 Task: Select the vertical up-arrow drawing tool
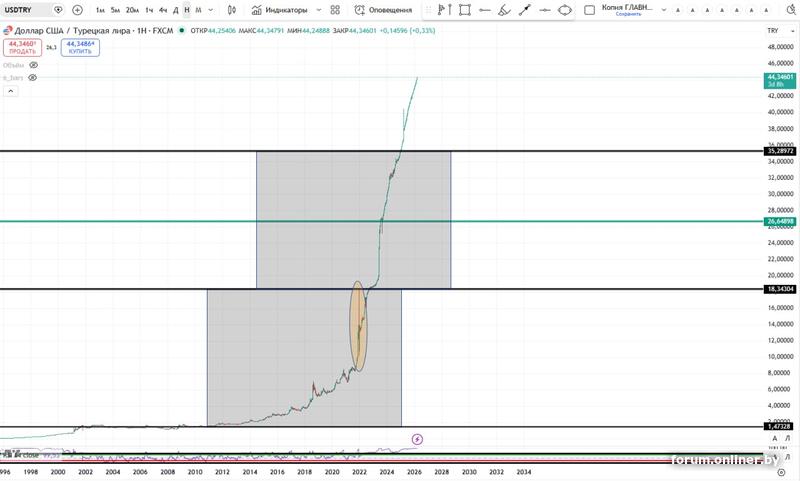click(450, 10)
